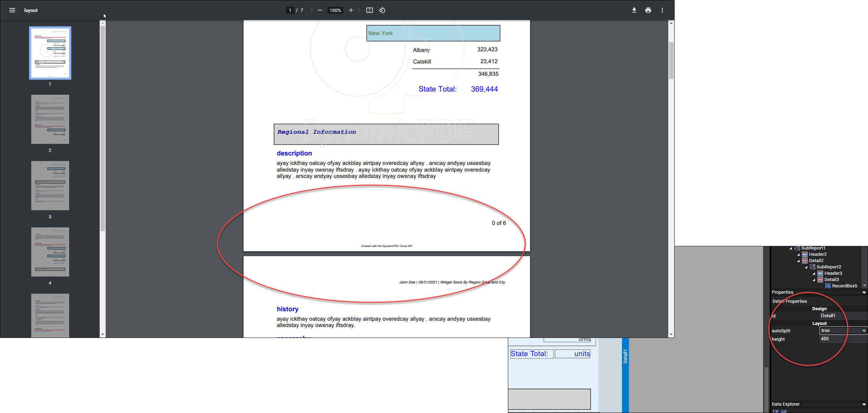Collapse the Data Explorer panel arrow
The width and height of the screenshot is (868, 413).
864,404
